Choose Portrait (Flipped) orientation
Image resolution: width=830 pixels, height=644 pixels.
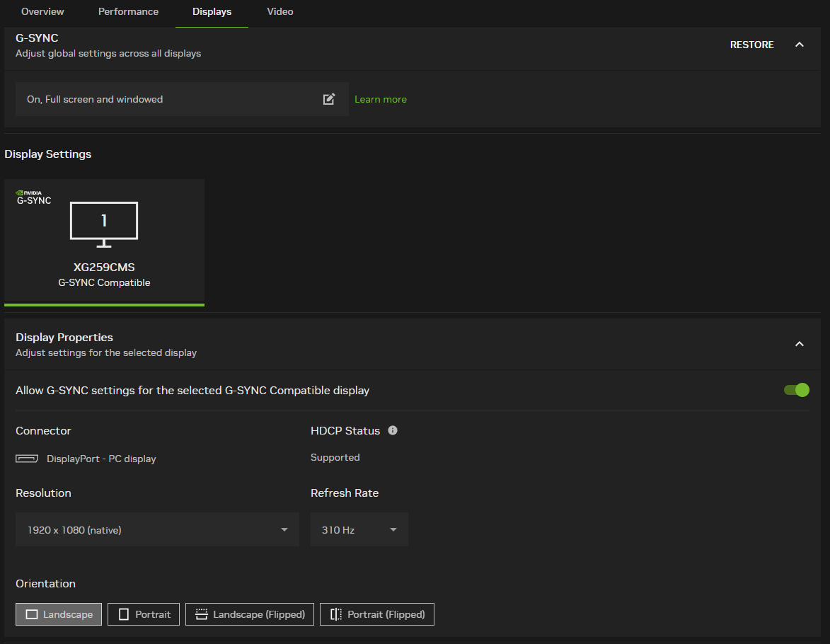[377, 614]
